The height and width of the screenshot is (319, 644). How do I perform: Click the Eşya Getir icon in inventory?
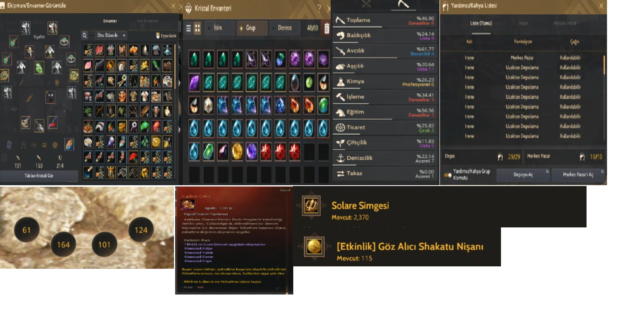click(x=158, y=35)
